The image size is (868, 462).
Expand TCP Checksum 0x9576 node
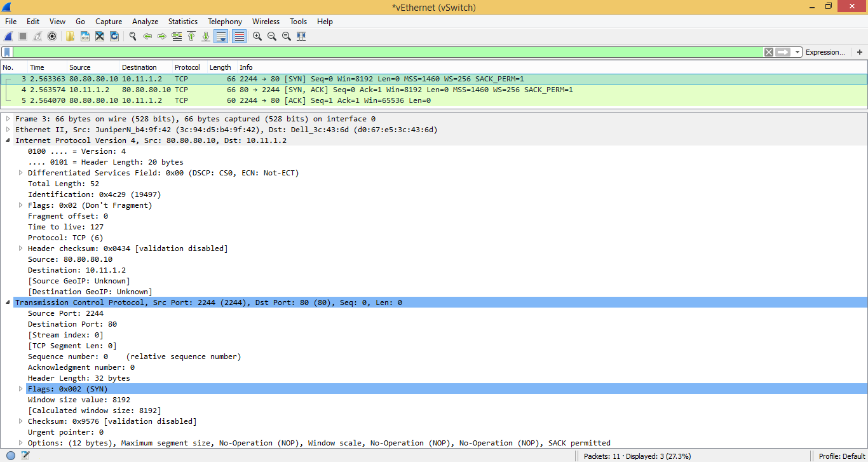click(x=21, y=421)
